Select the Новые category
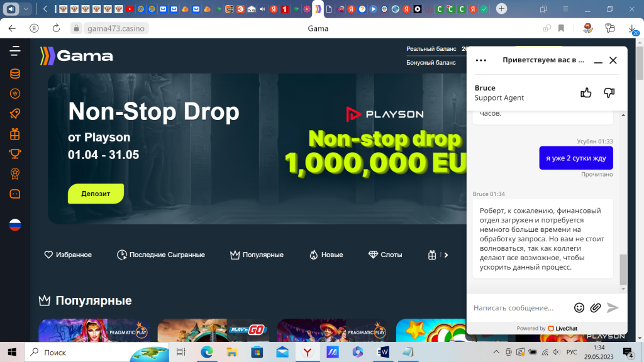The height and width of the screenshot is (362, 644). [x=326, y=255]
